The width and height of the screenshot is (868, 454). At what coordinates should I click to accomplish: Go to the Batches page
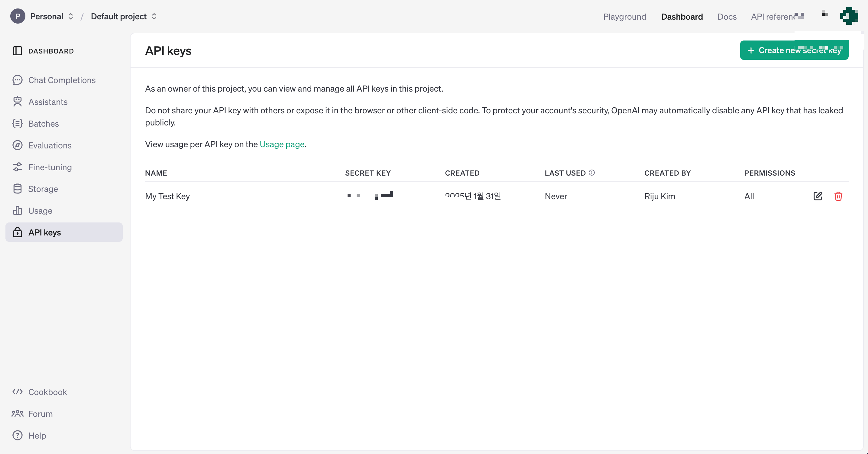pos(44,124)
